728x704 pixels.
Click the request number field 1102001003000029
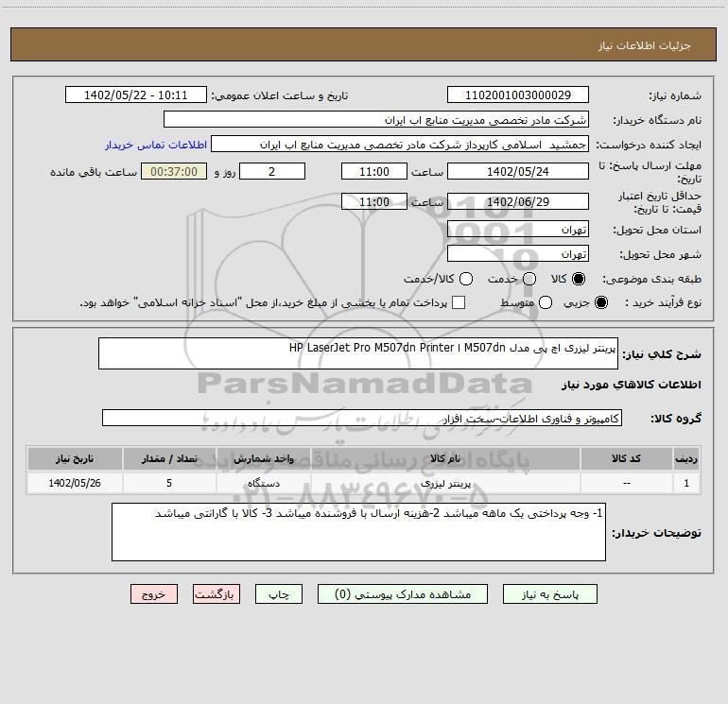point(518,94)
